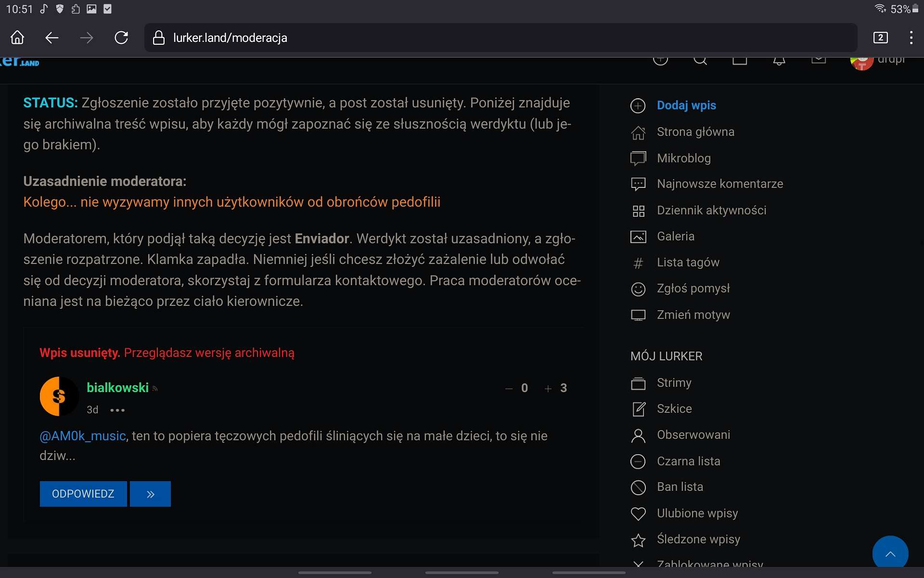Click the "Wpis usunięty." red notice
924x578 pixels.
point(79,353)
